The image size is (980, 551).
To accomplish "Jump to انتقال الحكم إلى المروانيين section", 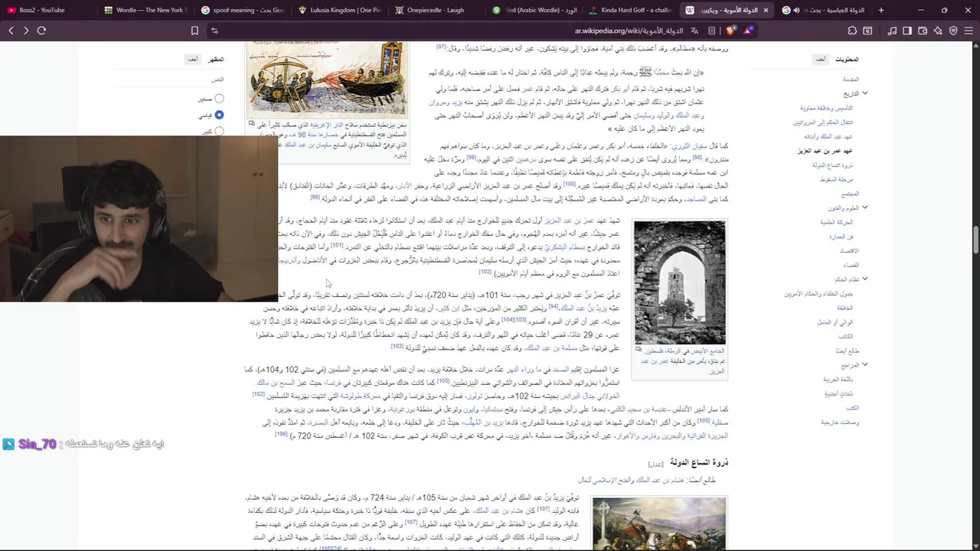I will point(822,122).
